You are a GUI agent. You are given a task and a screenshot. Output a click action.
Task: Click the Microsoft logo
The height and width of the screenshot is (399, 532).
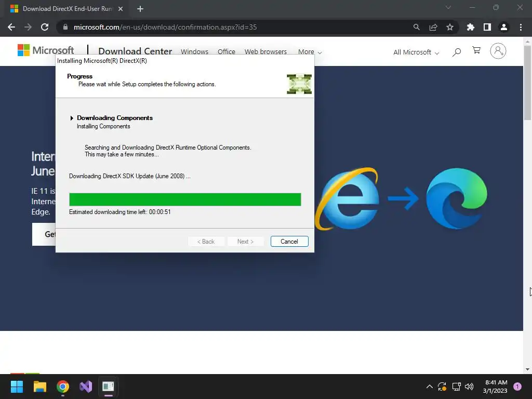pos(46,50)
